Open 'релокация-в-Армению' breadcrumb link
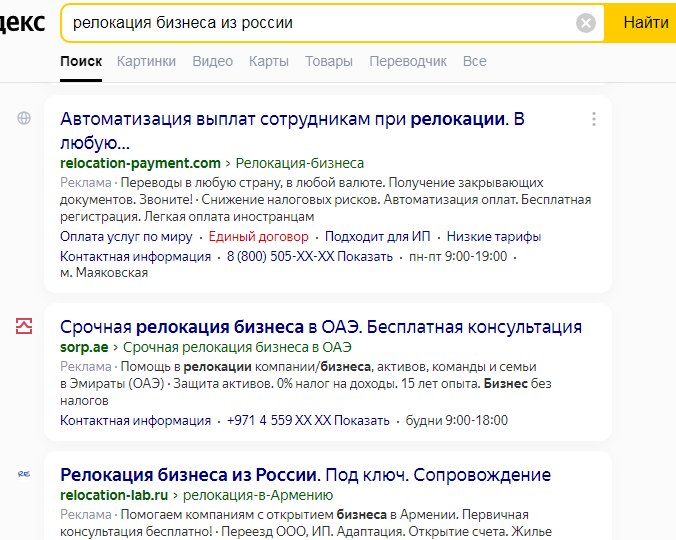The width and height of the screenshot is (676, 540). point(258,495)
